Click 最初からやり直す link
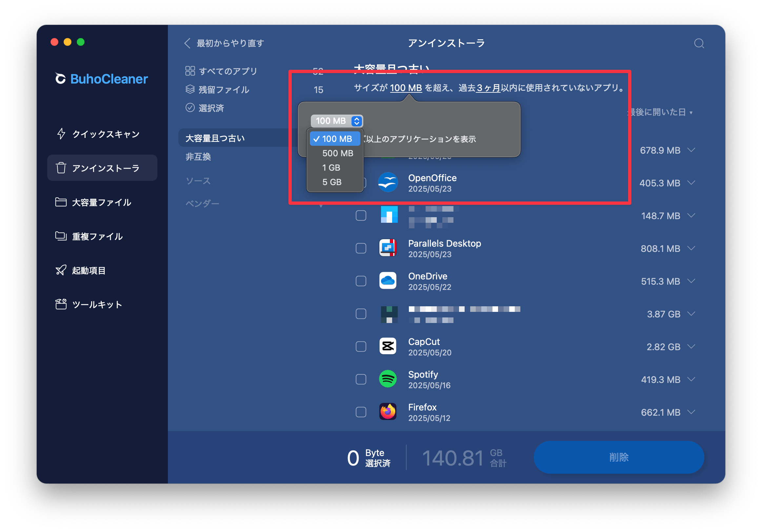 (x=230, y=43)
